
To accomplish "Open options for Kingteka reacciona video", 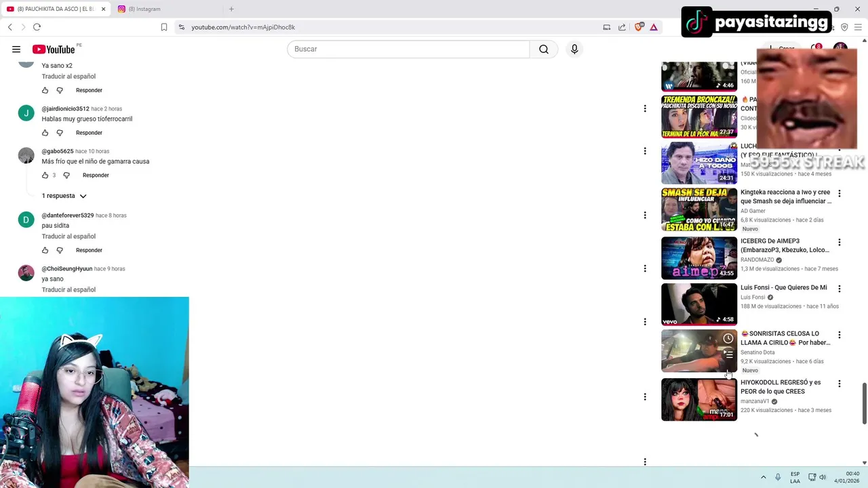I will tap(840, 193).
